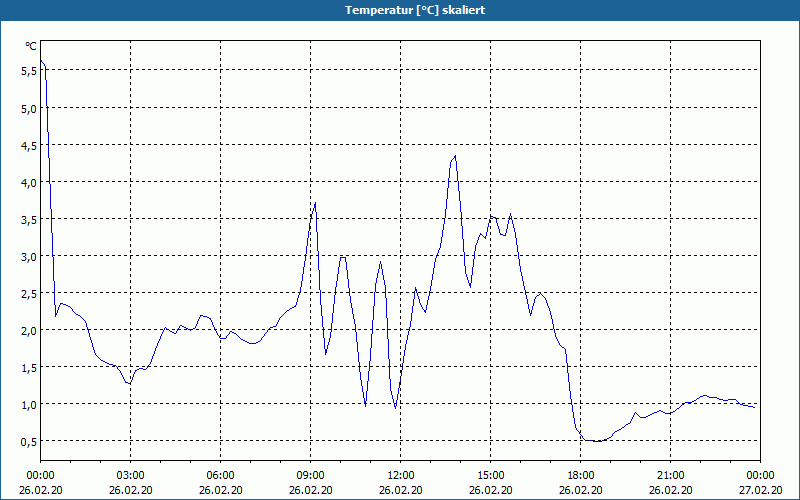Image resolution: width=800 pixels, height=500 pixels.
Task: Click the 06:00 time label
Action: point(220,476)
